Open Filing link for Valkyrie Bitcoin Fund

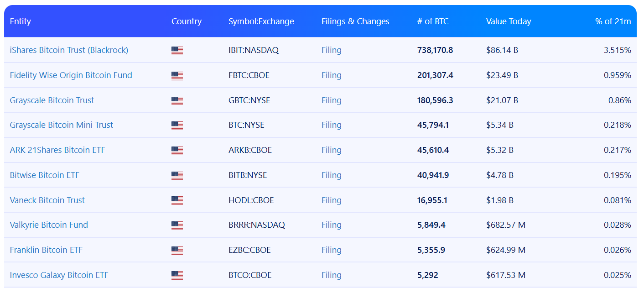(x=331, y=225)
